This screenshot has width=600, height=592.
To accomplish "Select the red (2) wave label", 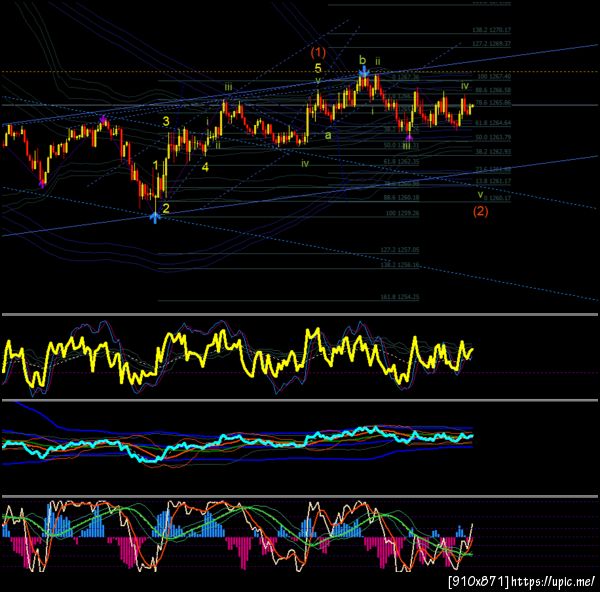I will (481, 211).
